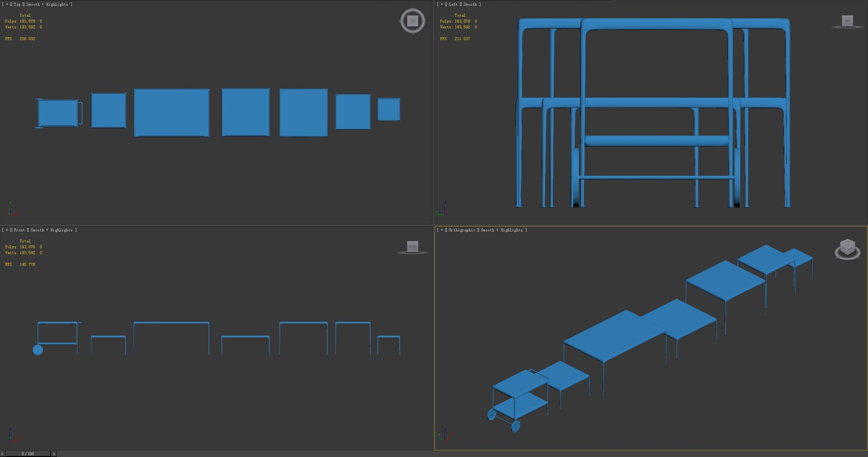Click the 'Verts: 193,592' statistic in Left viewport
The image size is (868, 457).
click(455, 27)
